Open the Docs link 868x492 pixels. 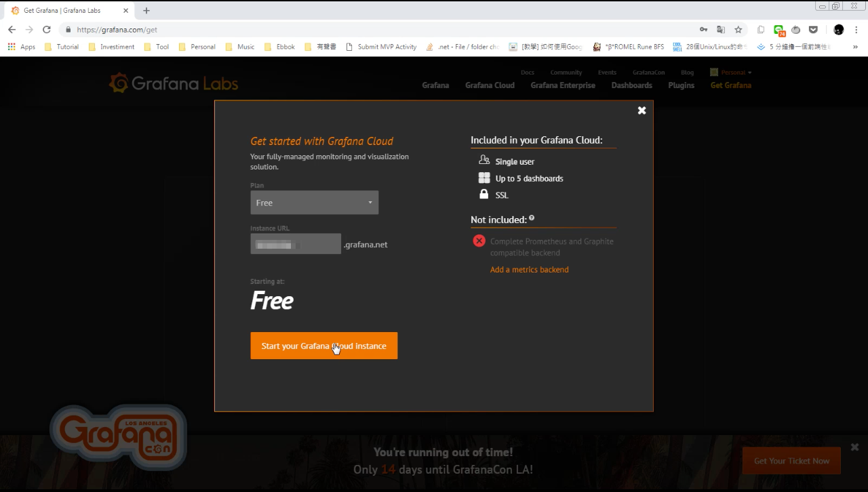pyautogui.click(x=528, y=73)
